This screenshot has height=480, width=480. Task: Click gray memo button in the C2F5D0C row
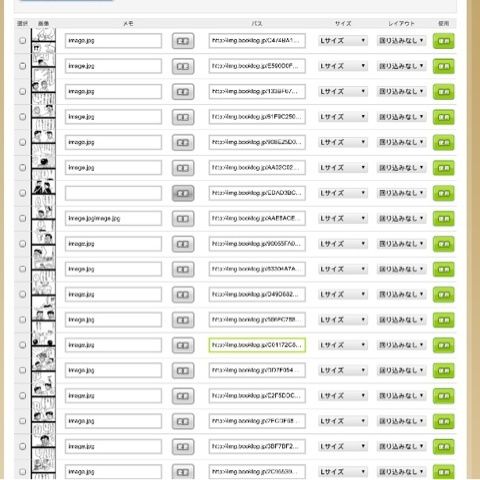click(183, 396)
